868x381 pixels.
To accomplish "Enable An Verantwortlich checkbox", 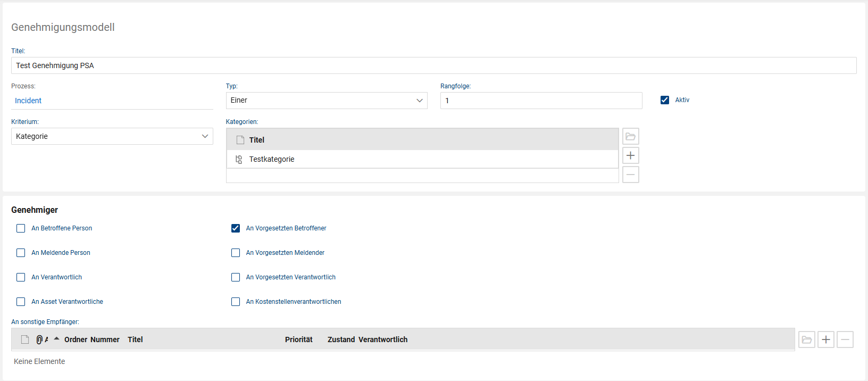I will point(21,277).
